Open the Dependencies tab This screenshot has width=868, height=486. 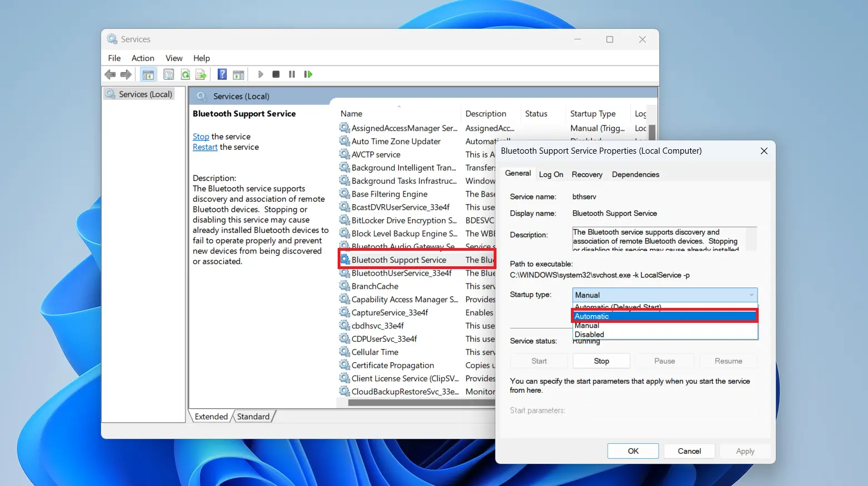[635, 174]
